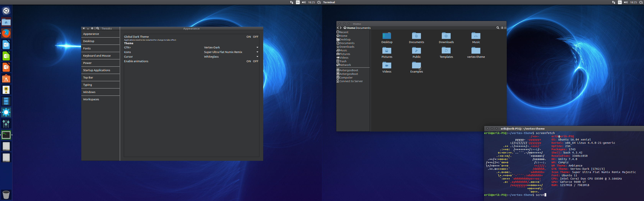Open Workspaces settings in Tweaks
Screen dimensions: 644x201
(100, 99)
